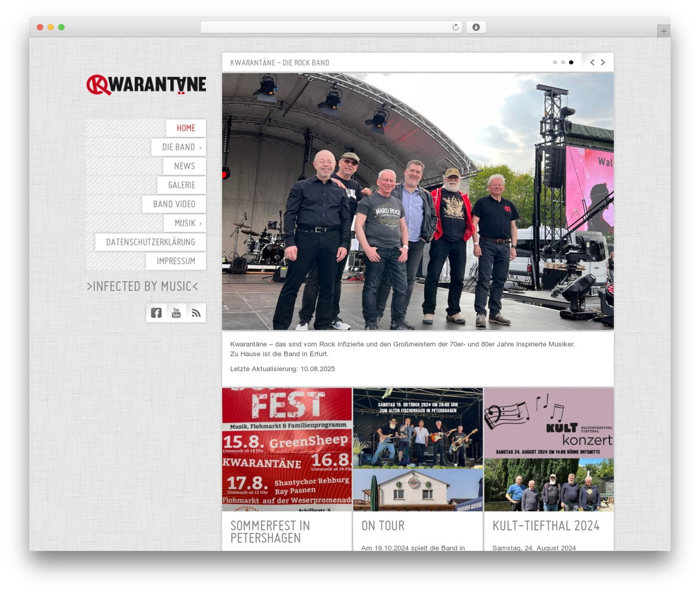
Task: Go to the Home menu item
Action: pyautogui.click(x=186, y=128)
